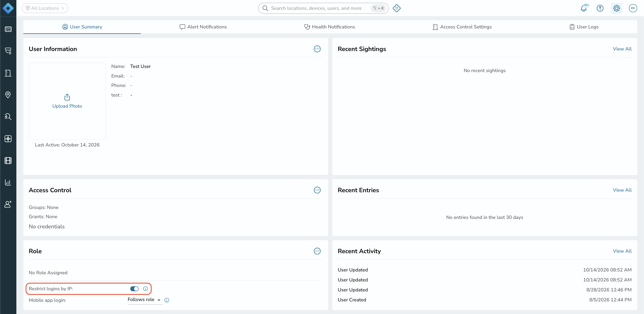Viewport: 644px width, 314px height.
Task: Switch to the User Logs tab
Action: tap(584, 27)
